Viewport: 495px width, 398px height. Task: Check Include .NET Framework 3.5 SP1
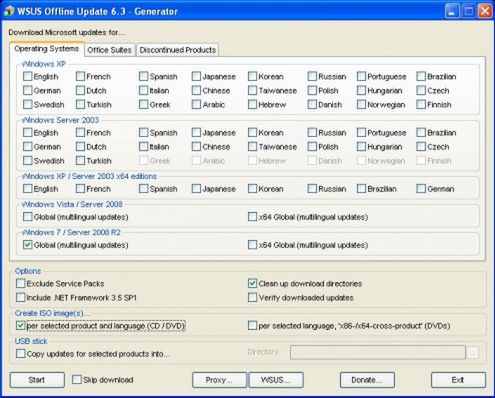pos(21,297)
